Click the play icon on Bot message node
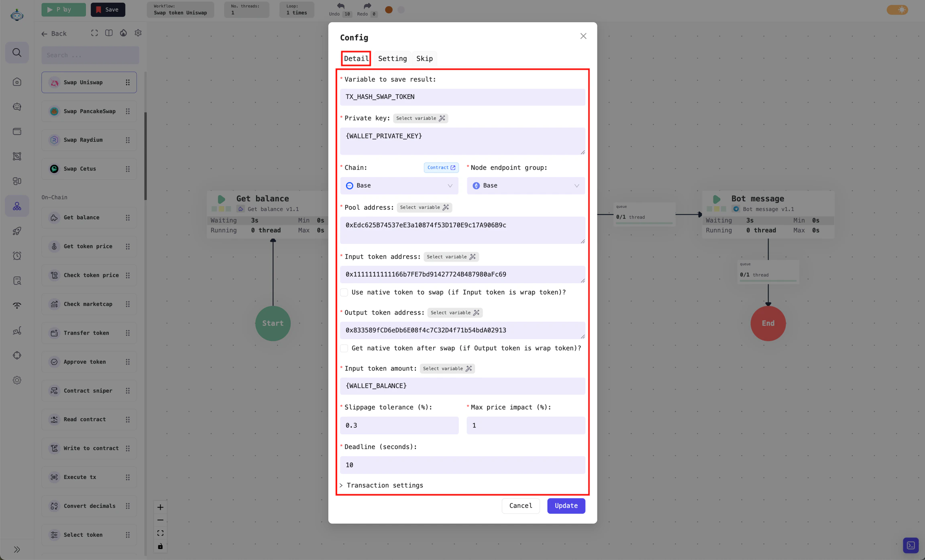This screenshot has width=925, height=560. coord(717,199)
